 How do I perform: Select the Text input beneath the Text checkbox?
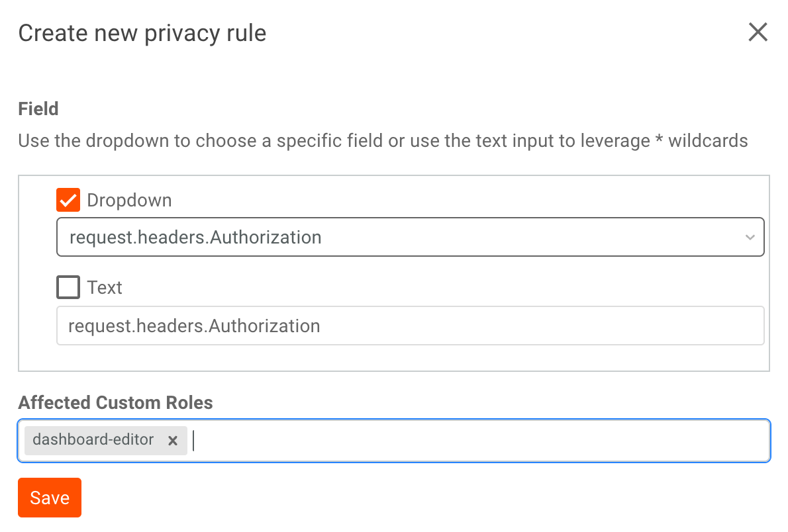(411, 326)
